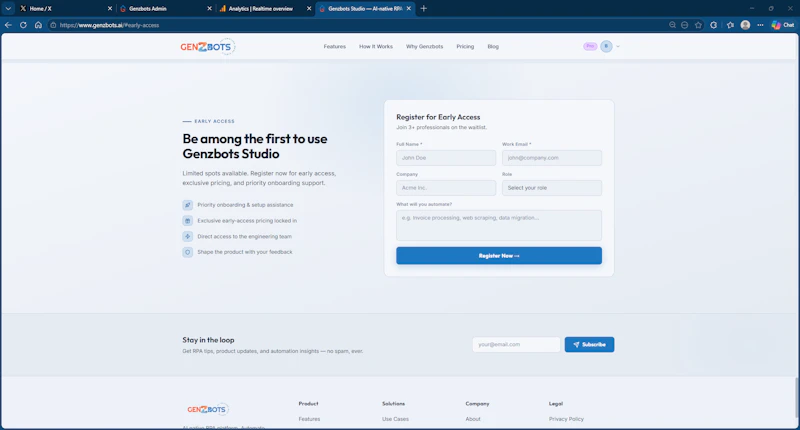Click the 'Direct access to the engineering team' text
Image resolution: width=800 pixels, height=430 pixels.
click(245, 237)
